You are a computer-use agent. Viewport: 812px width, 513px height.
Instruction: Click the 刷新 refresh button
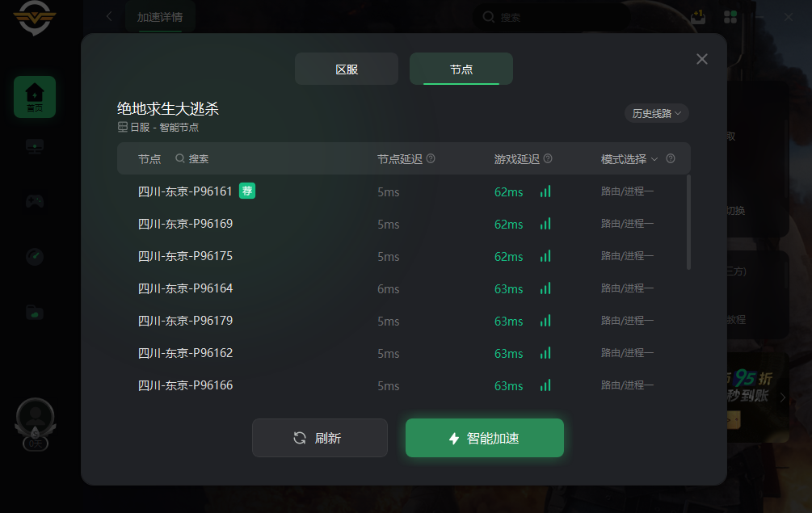point(320,438)
